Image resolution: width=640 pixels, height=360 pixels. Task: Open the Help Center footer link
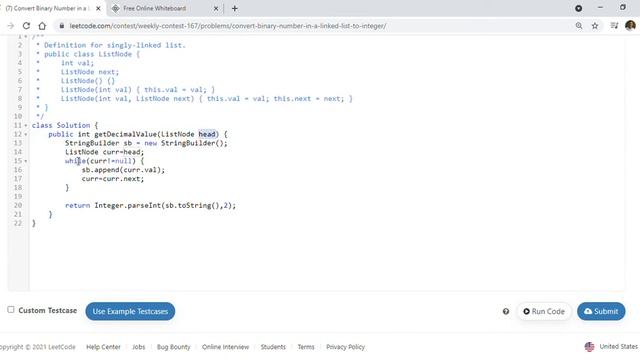point(103,347)
